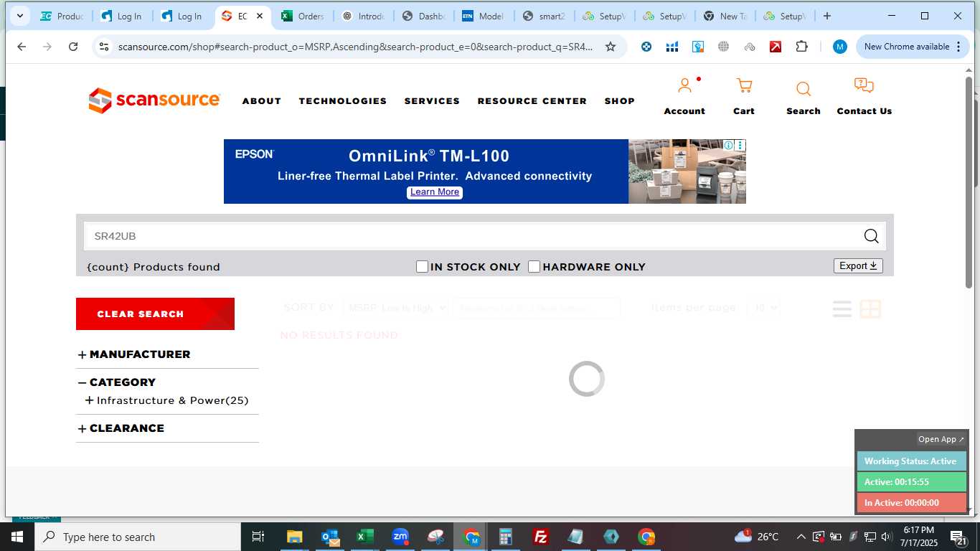Switch to the New Tab browser tab

725,16
